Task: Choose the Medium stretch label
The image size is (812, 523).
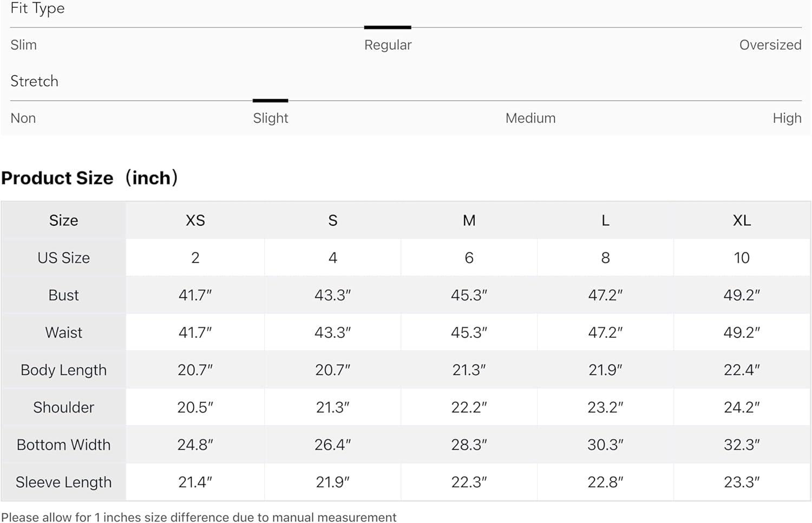Action: click(530, 118)
